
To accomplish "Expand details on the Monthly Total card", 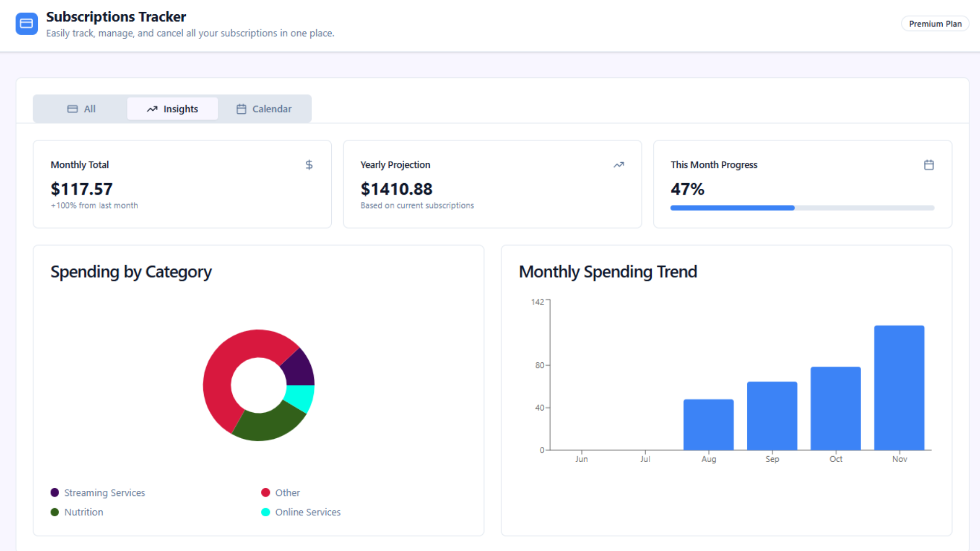I will click(x=182, y=184).
